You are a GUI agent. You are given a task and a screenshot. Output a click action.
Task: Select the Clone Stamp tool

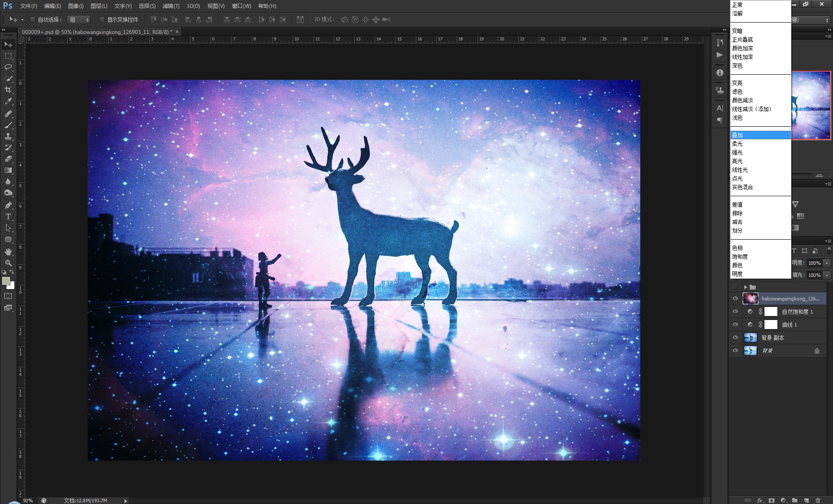coord(8,136)
